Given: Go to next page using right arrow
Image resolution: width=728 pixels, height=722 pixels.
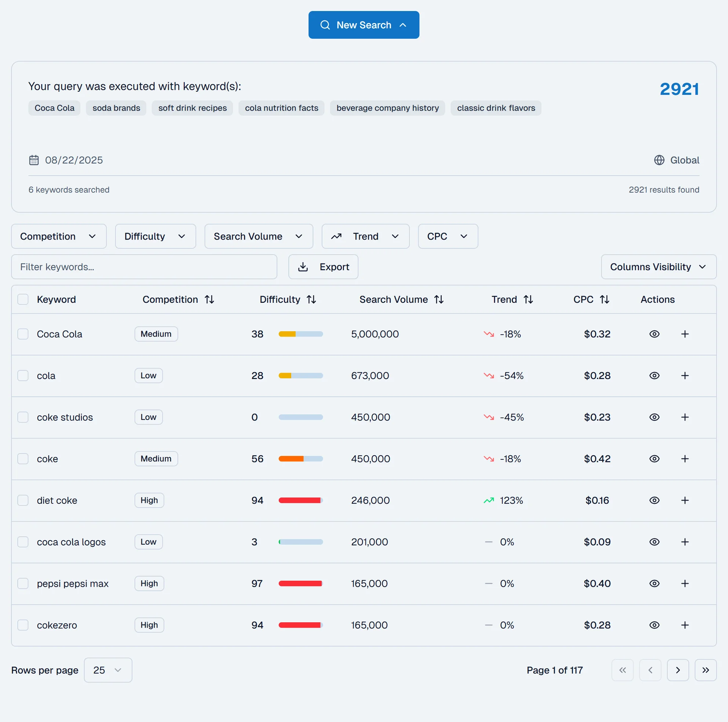Looking at the screenshot, I should click(x=678, y=670).
